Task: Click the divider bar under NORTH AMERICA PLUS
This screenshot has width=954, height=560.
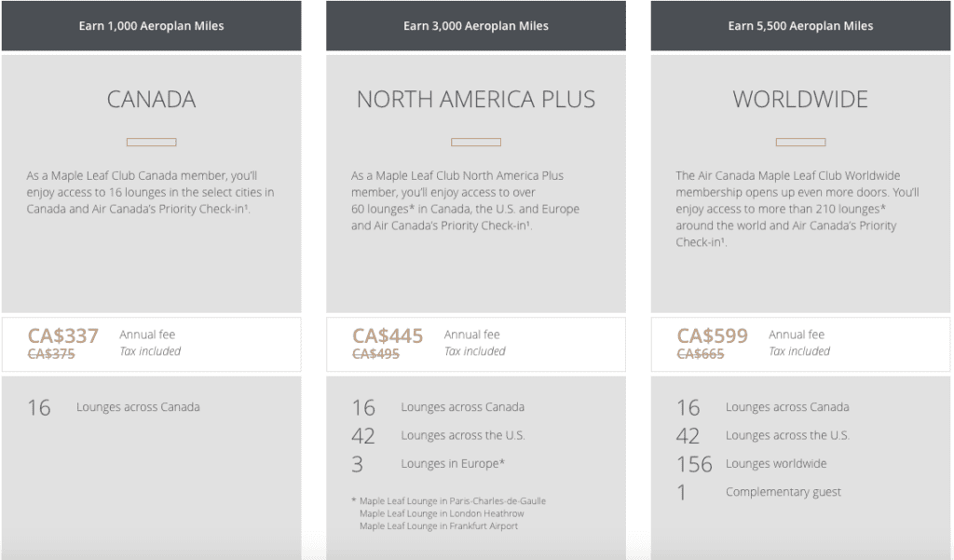Action: [476, 143]
